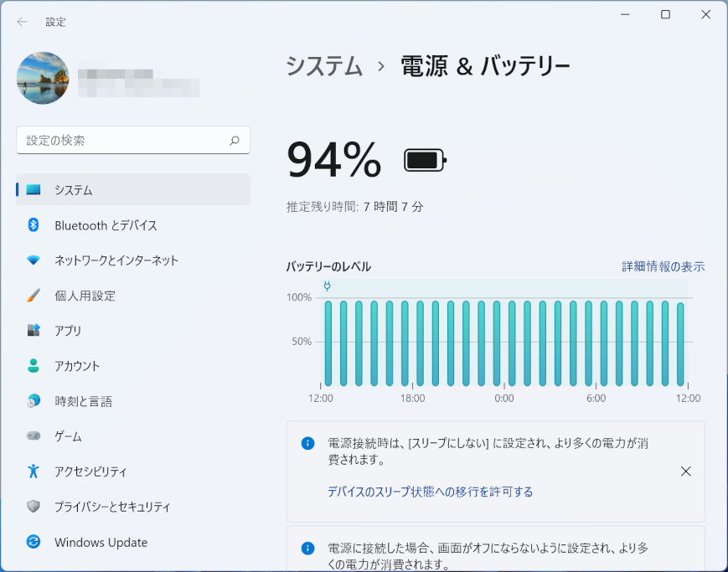Click デバイスのスリープ状態への移行を許可する link
Viewport: 728px width, 572px height.
pyautogui.click(x=430, y=492)
